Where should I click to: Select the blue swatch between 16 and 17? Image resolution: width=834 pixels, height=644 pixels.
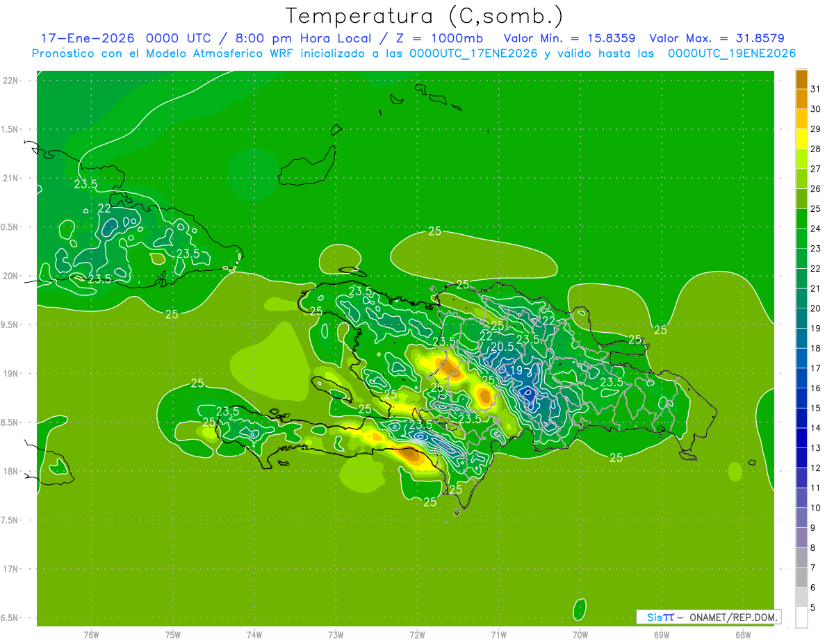(801, 378)
